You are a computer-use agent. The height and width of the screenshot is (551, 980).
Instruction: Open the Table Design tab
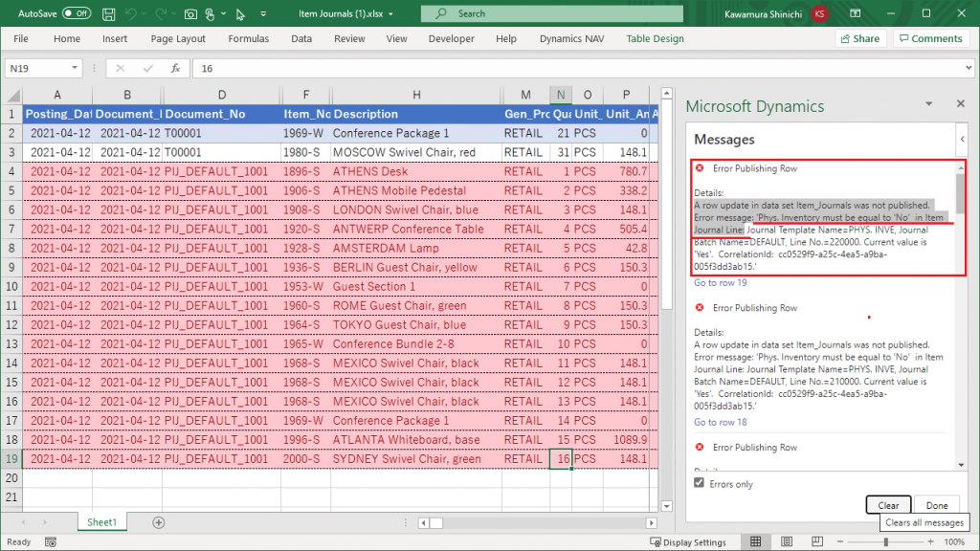(x=655, y=38)
